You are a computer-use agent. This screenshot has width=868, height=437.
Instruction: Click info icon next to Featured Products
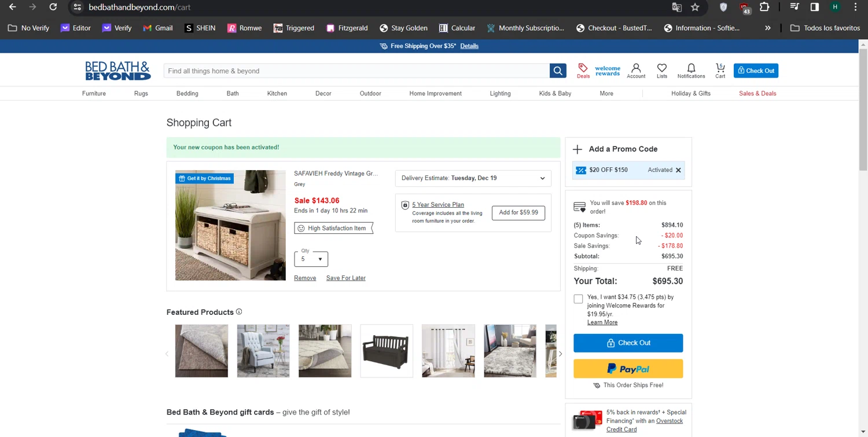(x=239, y=312)
